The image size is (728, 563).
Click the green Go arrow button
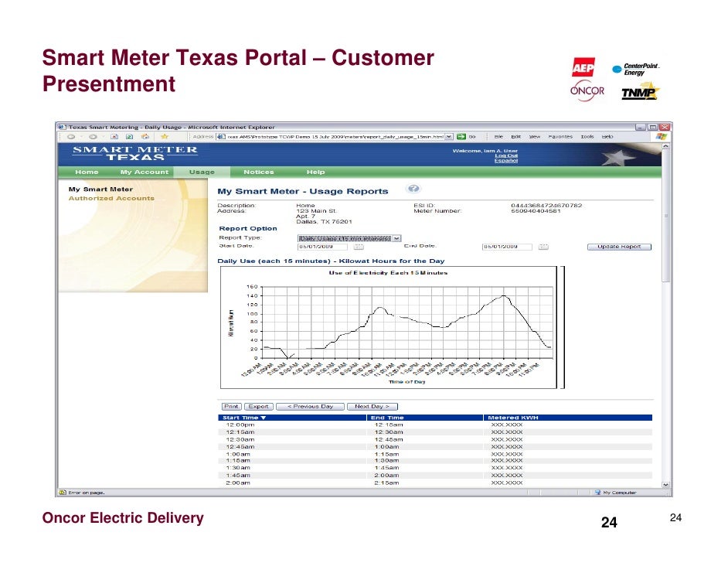click(461, 137)
